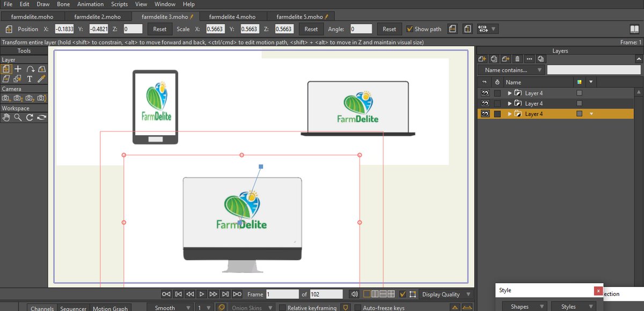Image resolution: width=644 pixels, height=311 pixels.
Task: Switch to farmdelite 5.moho tab
Action: (301, 17)
